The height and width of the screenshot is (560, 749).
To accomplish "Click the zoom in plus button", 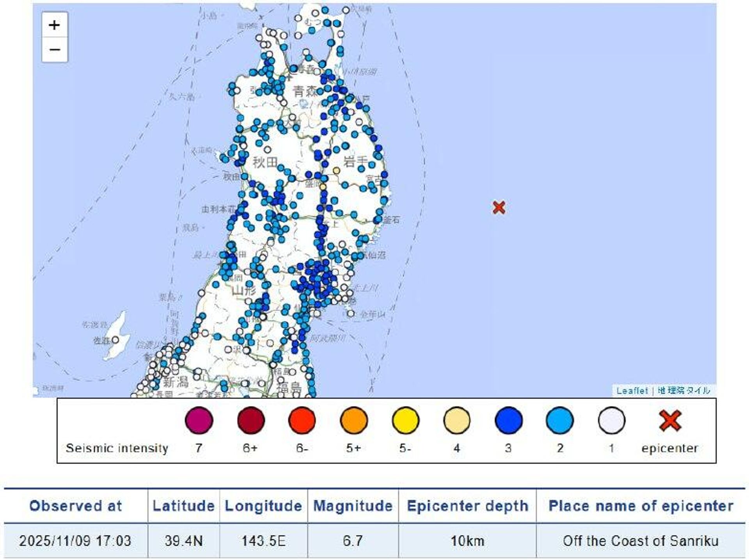I will [x=55, y=25].
